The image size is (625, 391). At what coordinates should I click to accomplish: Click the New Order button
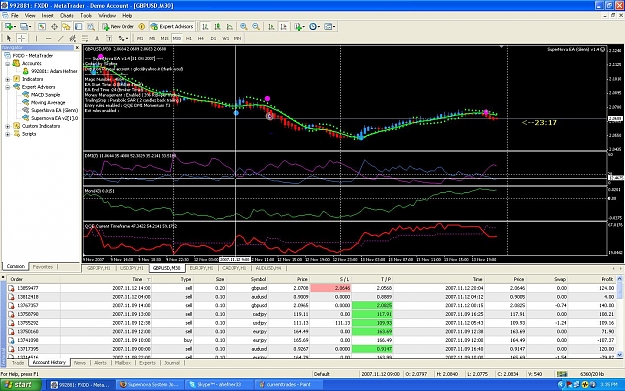[118, 27]
